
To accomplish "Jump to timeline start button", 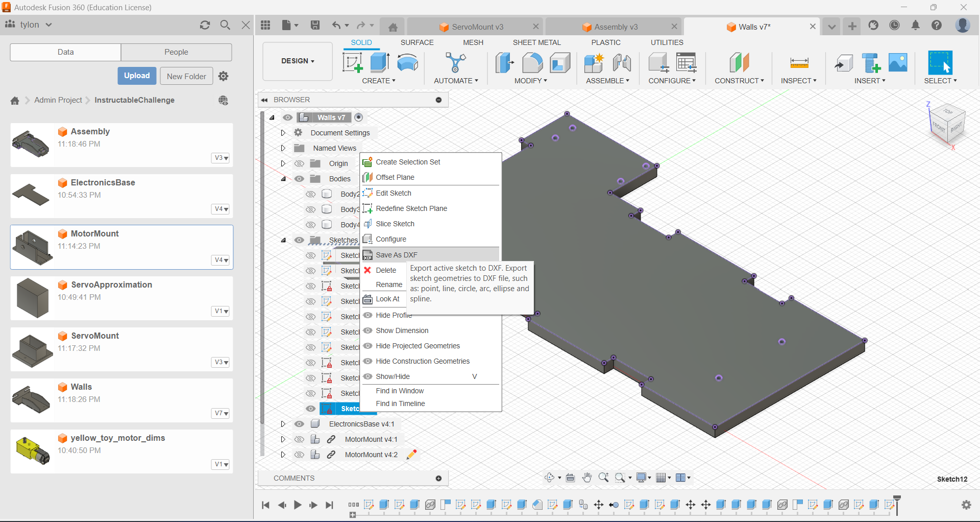I will 265,505.
